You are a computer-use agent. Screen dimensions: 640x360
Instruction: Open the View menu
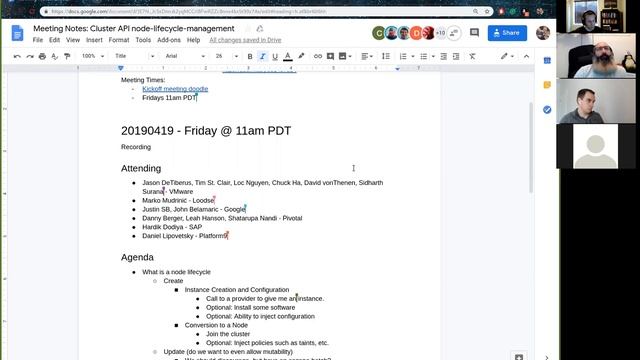click(x=73, y=40)
